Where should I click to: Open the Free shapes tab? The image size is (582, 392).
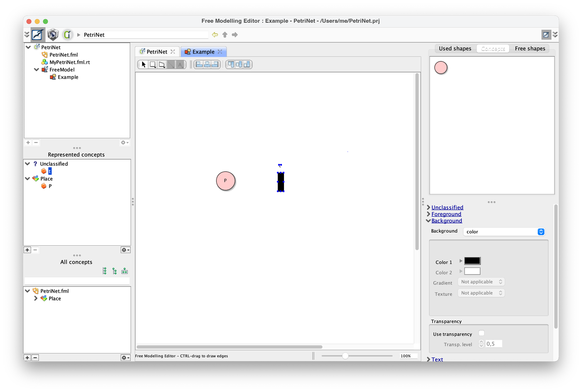[x=530, y=49]
